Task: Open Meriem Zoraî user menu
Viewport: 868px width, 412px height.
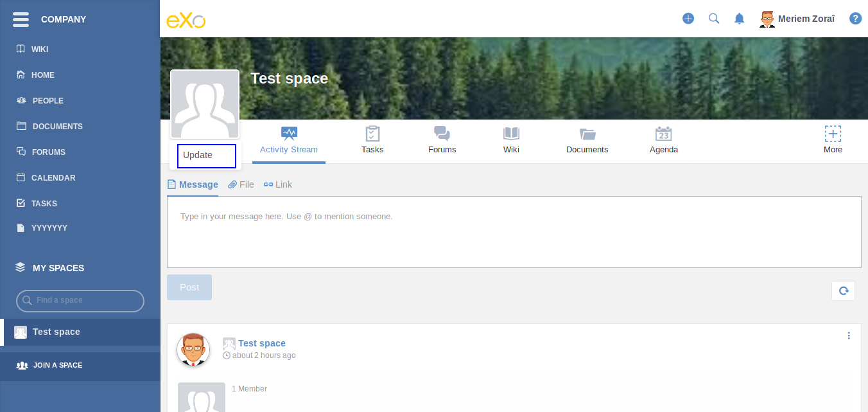Action: tap(797, 19)
